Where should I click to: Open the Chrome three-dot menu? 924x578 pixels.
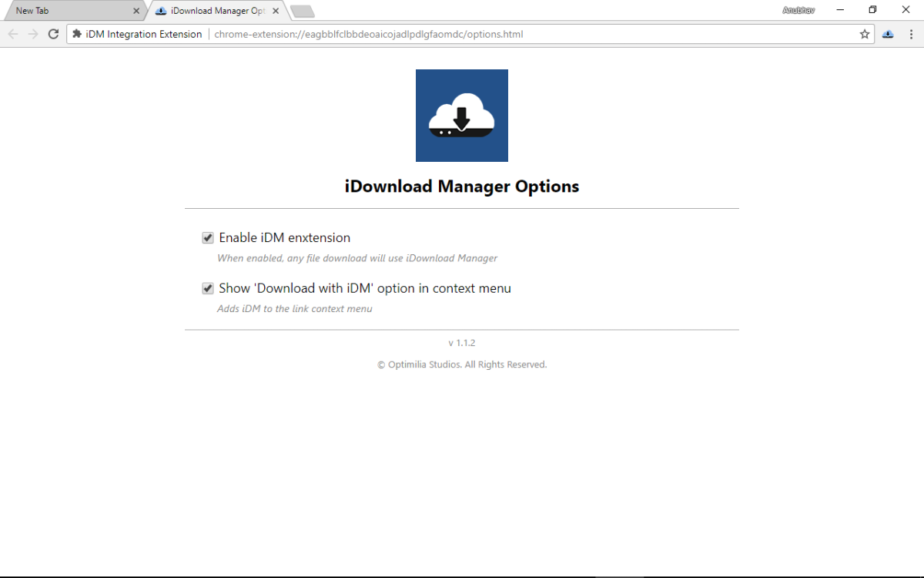910,34
